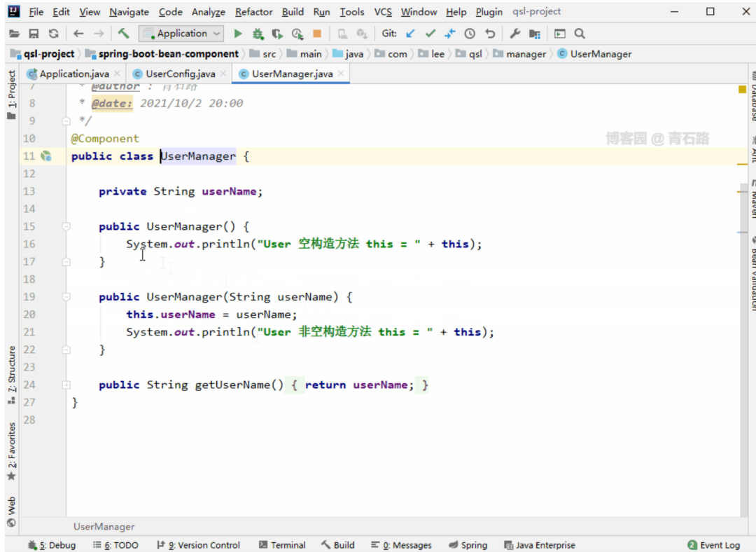
Task: Navigate back with the left arrow icon
Action: pyautogui.click(x=78, y=34)
